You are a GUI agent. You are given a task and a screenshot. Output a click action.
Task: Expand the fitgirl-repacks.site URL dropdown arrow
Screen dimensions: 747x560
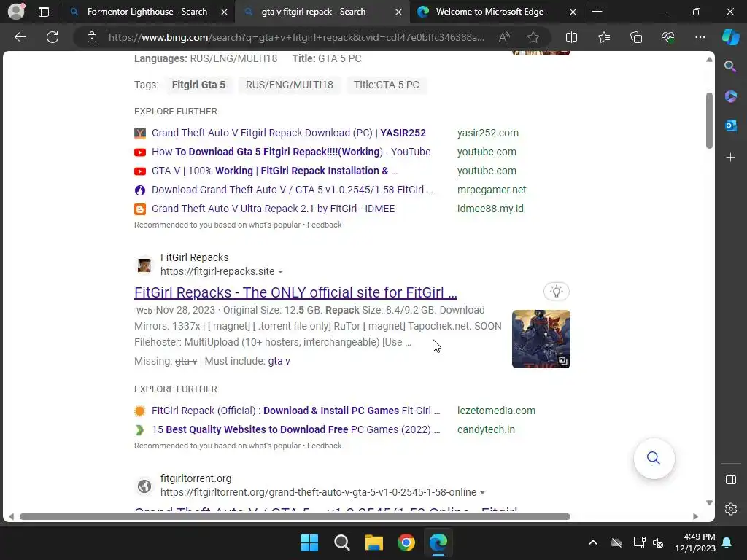281,272
